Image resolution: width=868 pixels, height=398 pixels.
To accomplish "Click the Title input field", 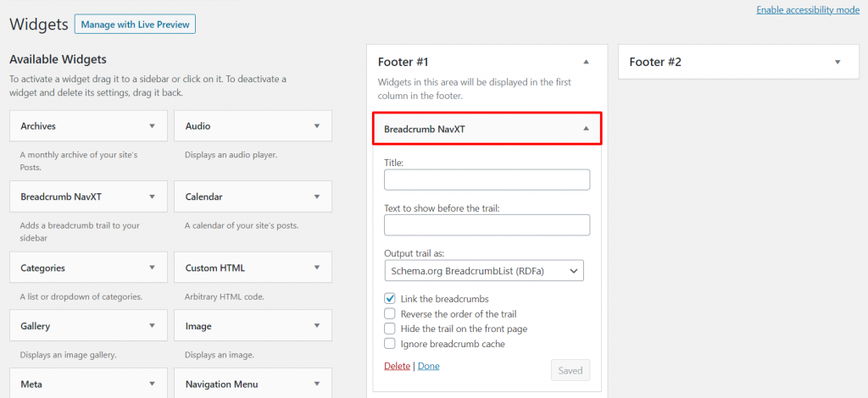I will tap(487, 180).
